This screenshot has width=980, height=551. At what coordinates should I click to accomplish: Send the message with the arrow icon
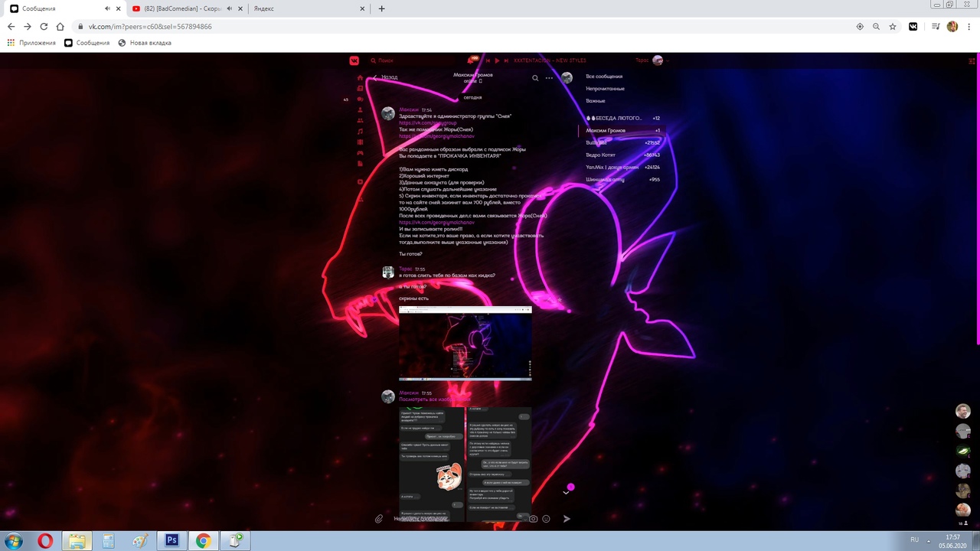click(x=567, y=519)
